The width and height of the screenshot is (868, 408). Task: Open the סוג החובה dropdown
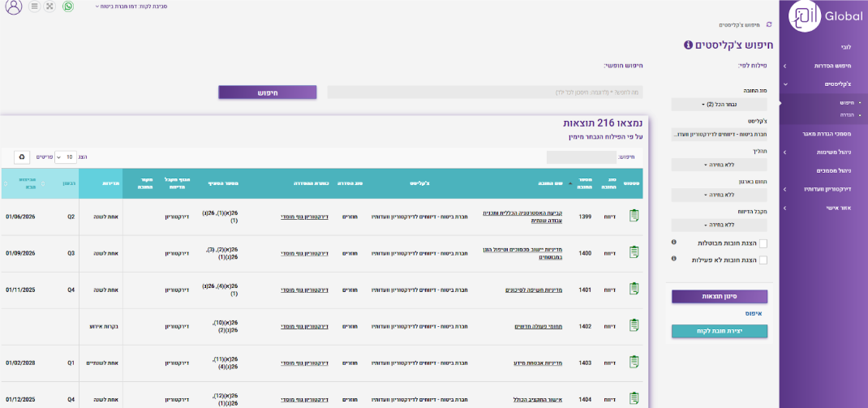tap(719, 105)
